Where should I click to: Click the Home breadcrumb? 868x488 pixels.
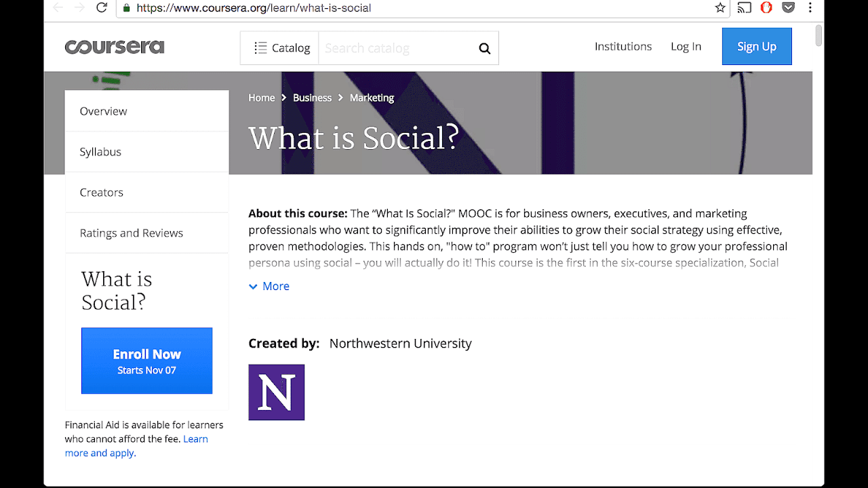pyautogui.click(x=261, y=98)
